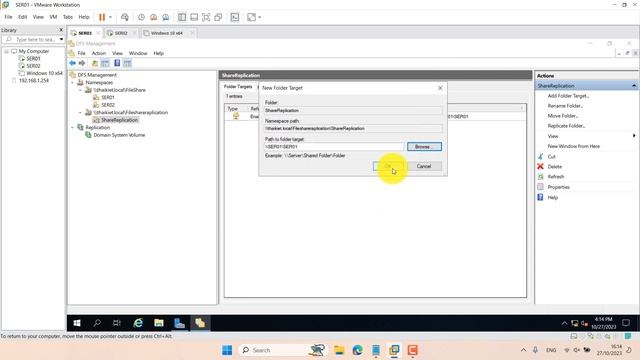Click Rename Folder in Actions pane

pos(565,106)
